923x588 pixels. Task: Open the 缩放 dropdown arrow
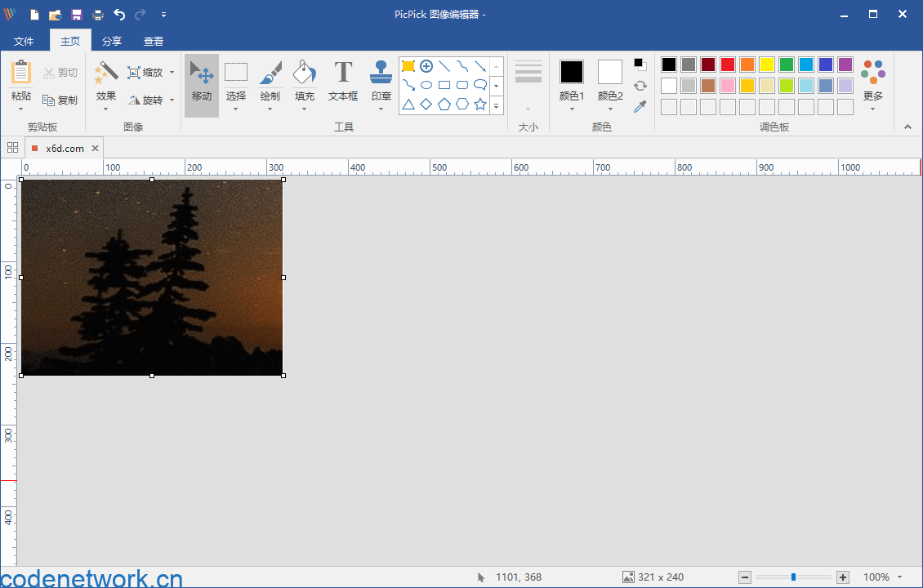[x=172, y=73]
